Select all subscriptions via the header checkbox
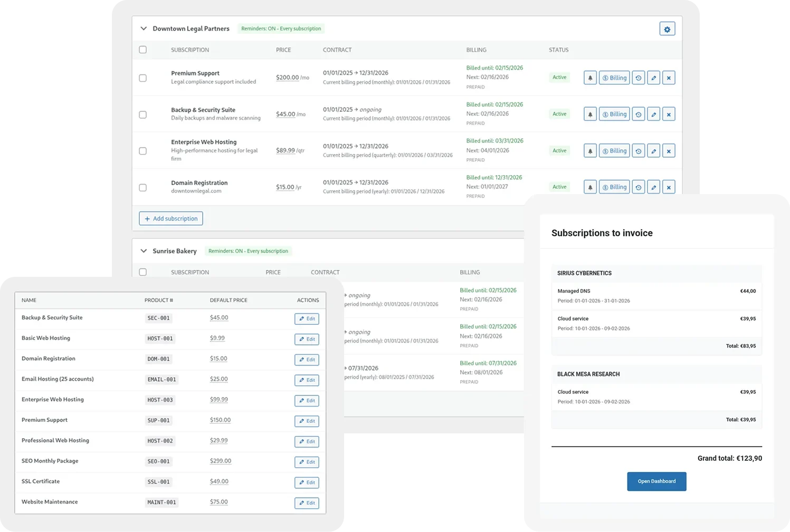Viewport: 790px width, 532px height. 142,50
